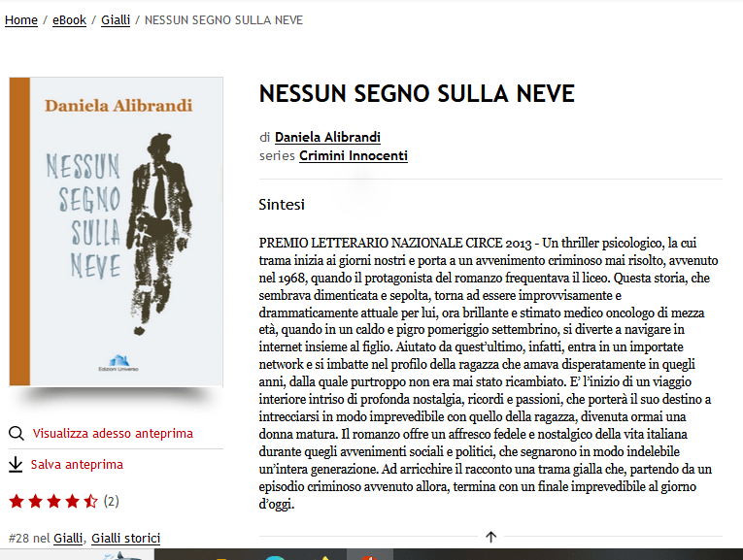Image resolution: width=743 pixels, height=560 pixels.
Task: Click the download arrow icon beside Salva anteprima
Action: pos(16,464)
